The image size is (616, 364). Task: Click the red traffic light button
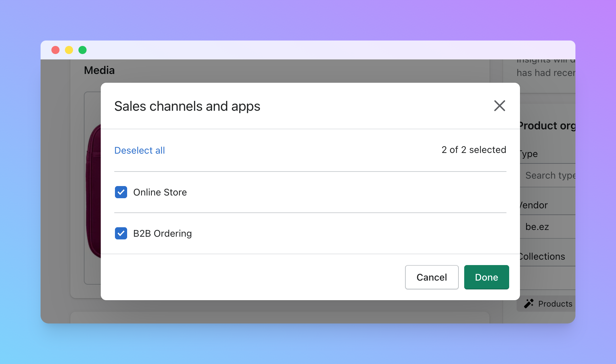(55, 50)
